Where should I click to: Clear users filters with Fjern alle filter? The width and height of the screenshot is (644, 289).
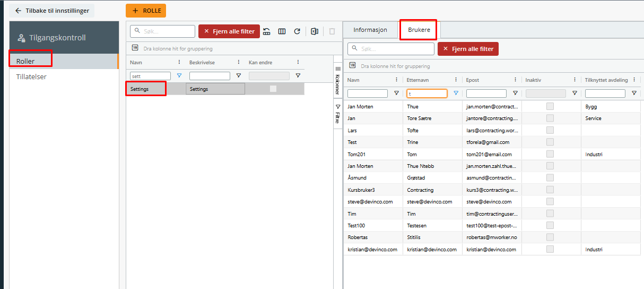point(468,49)
